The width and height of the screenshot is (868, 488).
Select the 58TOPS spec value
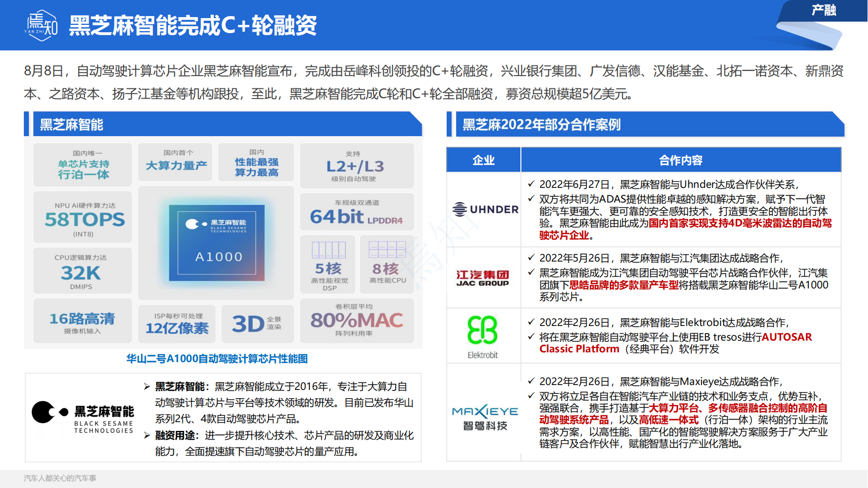coord(84,220)
